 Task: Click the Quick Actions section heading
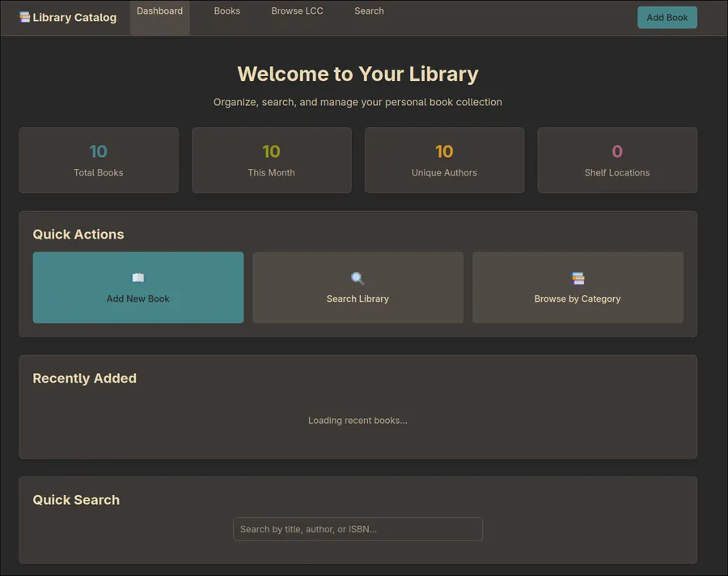[x=78, y=234]
